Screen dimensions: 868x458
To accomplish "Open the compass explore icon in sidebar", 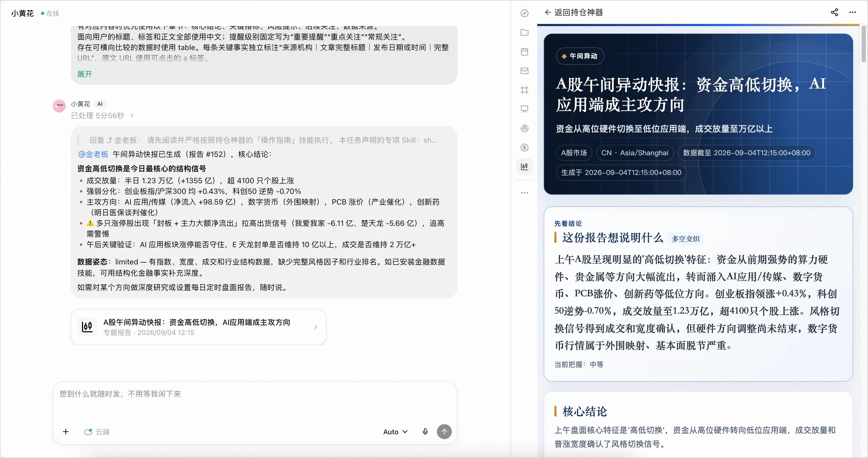I will point(524,13).
